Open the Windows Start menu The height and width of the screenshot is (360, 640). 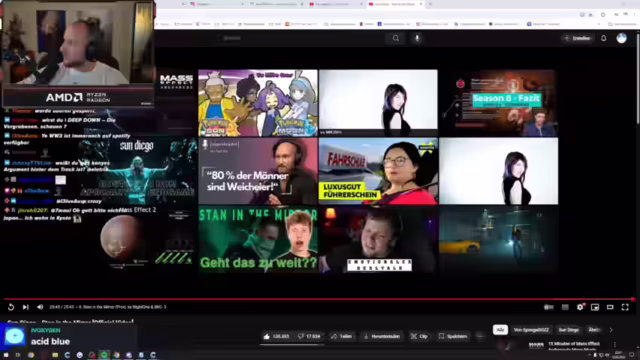point(6,355)
